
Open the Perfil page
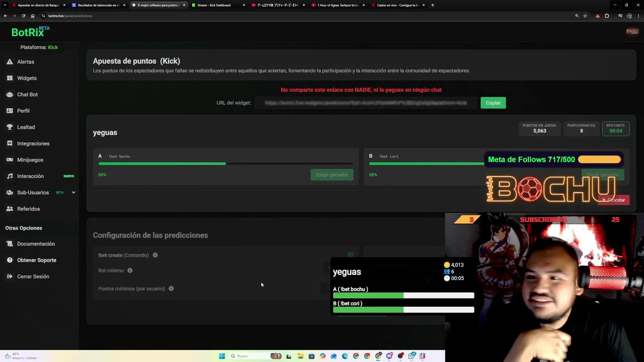(x=23, y=111)
